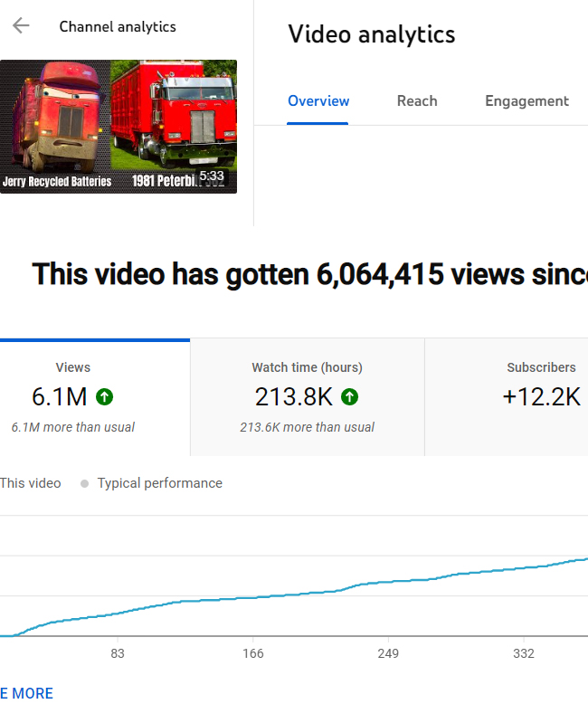This screenshot has height=723, width=588.
Task: Click the 5:33 duration badge
Action: tap(211, 176)
